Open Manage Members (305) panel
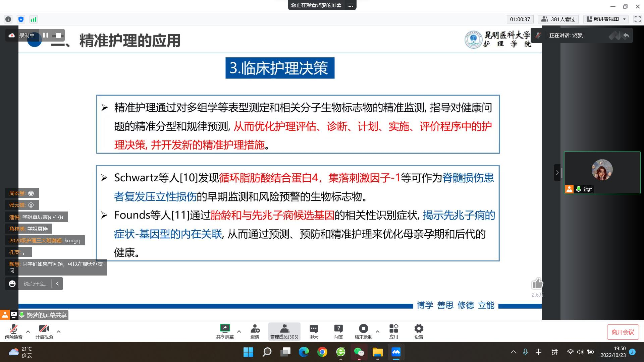The width and height of the screenshot is (644, 362). coord(284,331)
